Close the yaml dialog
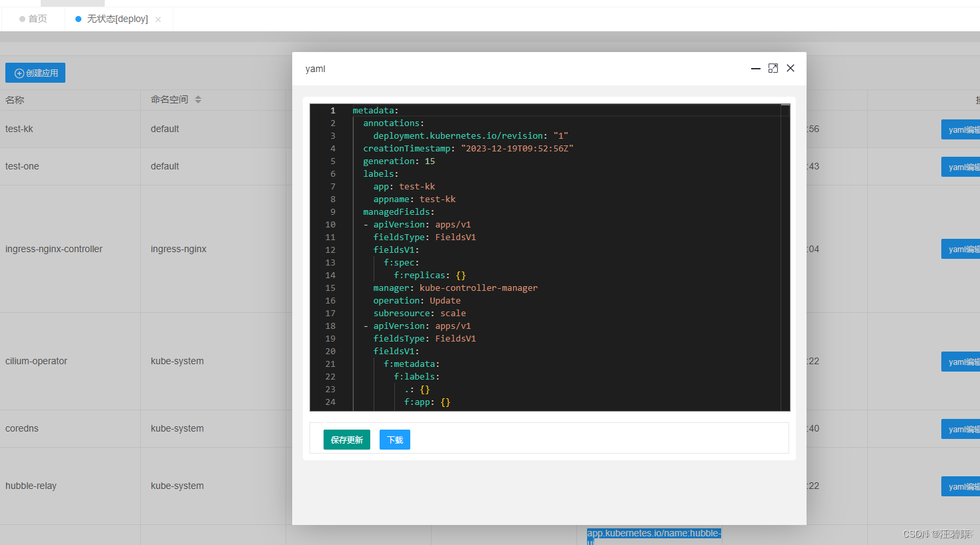This screenshot has height=545, width=980. click(x=791, y=68)
